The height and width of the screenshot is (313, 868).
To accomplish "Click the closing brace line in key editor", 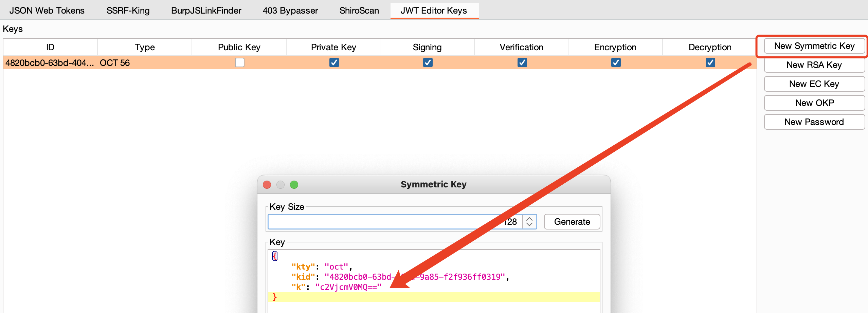I will [434, 297].
